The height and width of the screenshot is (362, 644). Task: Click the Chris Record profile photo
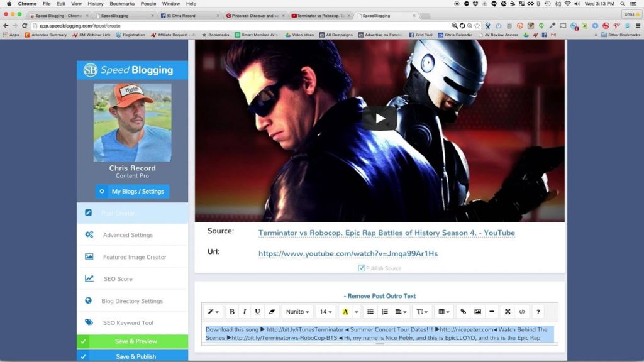[132, 123]
